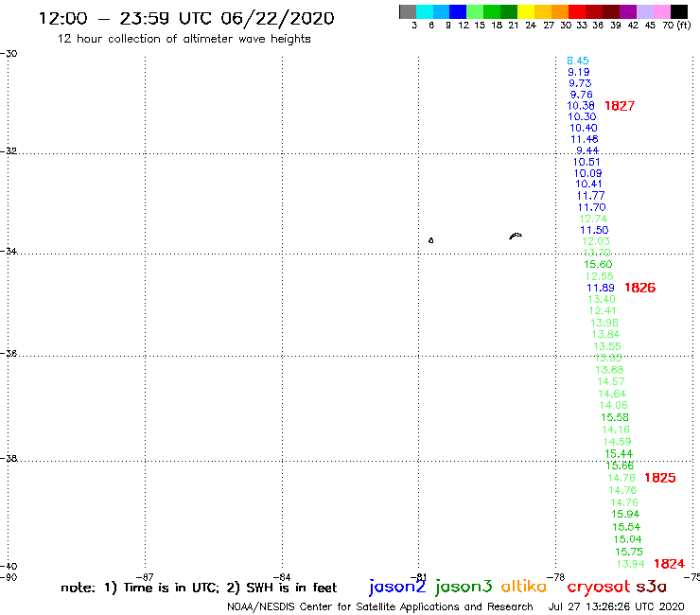Click the NOAA/NESDIS credit line

coord(380,607)
